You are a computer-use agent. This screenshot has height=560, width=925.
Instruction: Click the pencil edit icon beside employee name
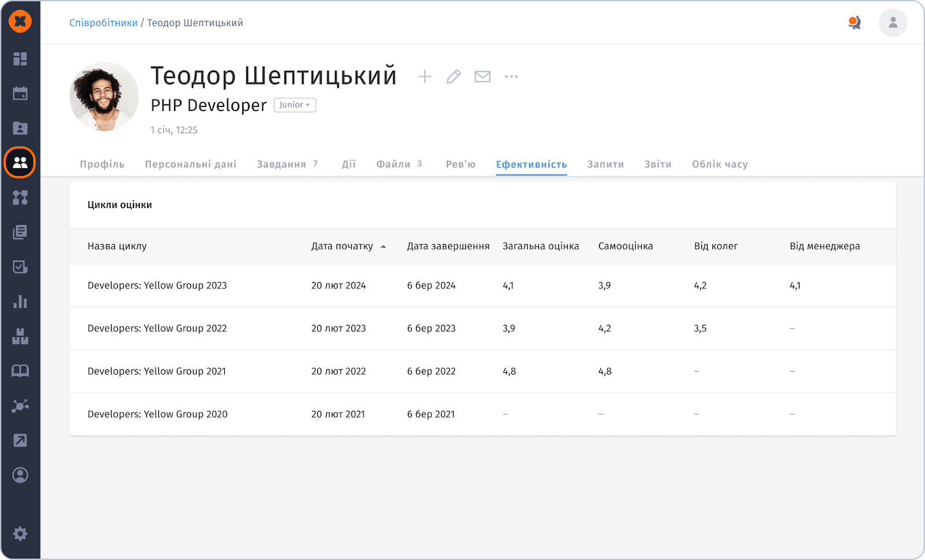tap(453, 77)
